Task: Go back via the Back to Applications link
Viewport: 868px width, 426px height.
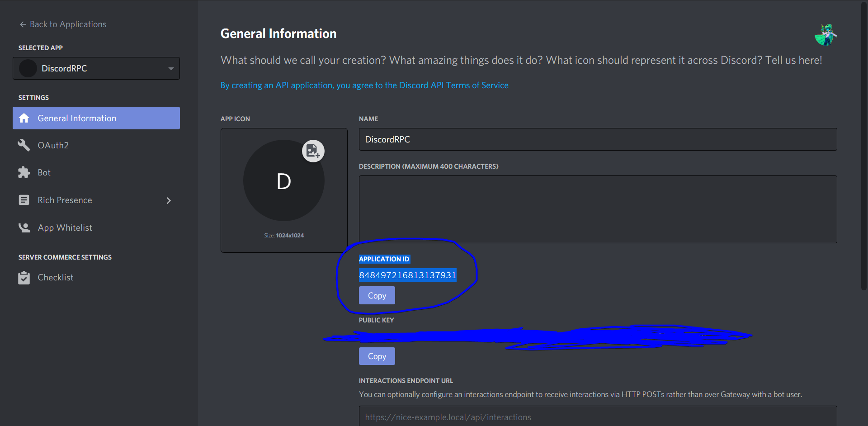Action: pyautogui.click(x=63, y=24)
